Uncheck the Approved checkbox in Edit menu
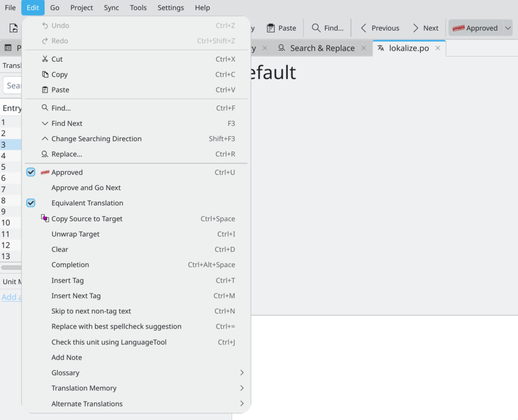 coord(31,172)
